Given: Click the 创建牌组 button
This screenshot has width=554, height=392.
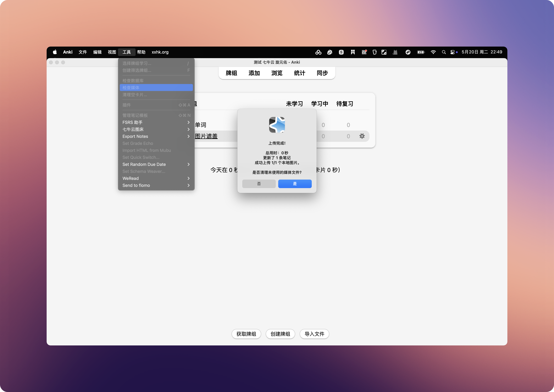Looking at the screenshot, I should pyautogui.click(x=280, y=334).
